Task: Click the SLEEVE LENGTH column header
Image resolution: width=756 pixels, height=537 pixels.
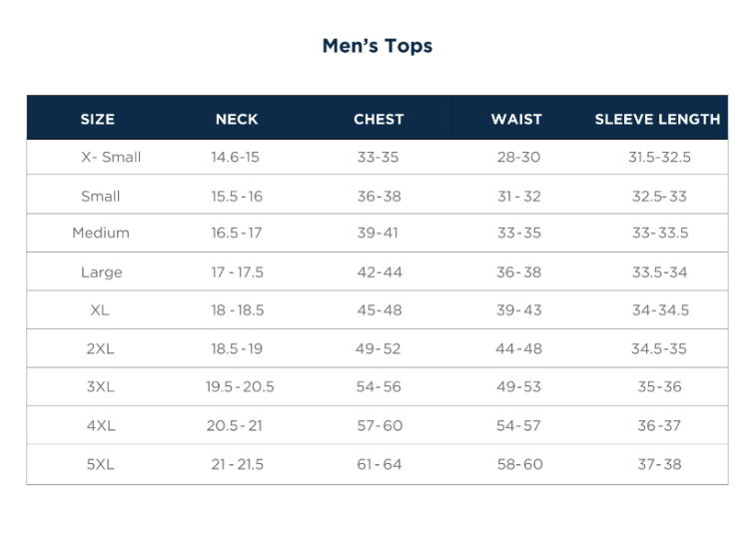Action: 657,119
